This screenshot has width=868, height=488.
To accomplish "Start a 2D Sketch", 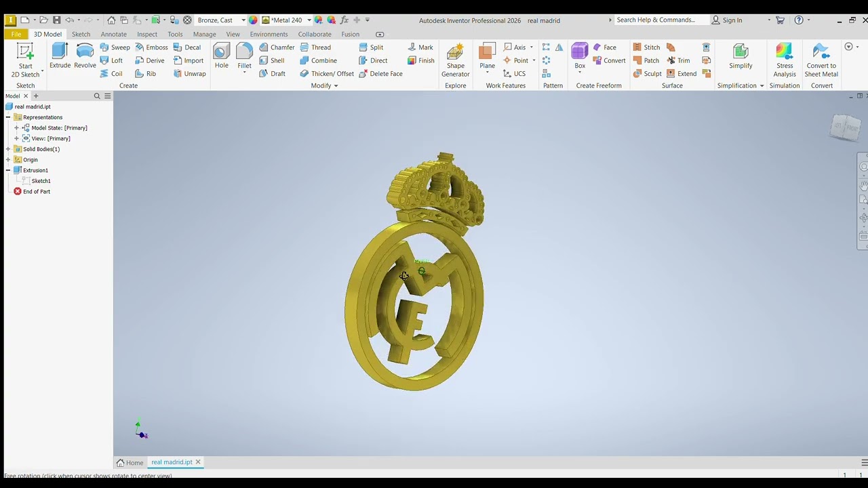I will [25, 60].
